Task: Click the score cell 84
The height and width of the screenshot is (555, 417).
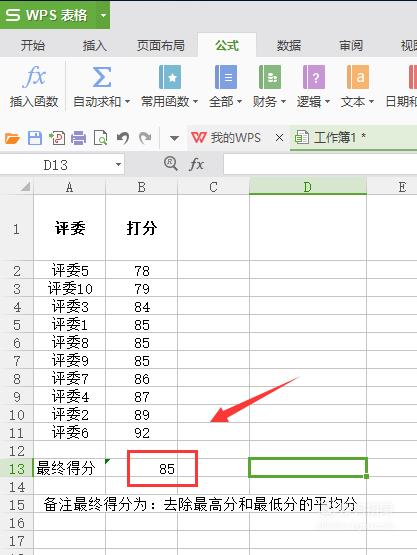Action: 142,307
